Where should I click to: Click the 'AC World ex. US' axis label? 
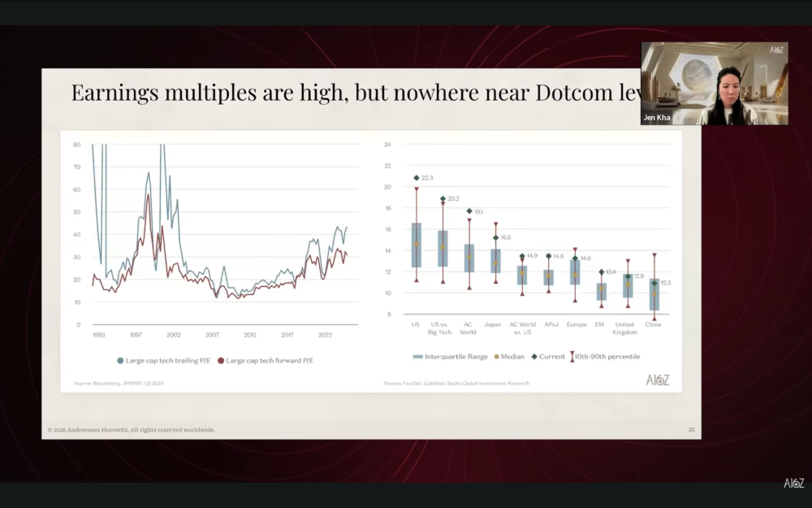(522, 328)
